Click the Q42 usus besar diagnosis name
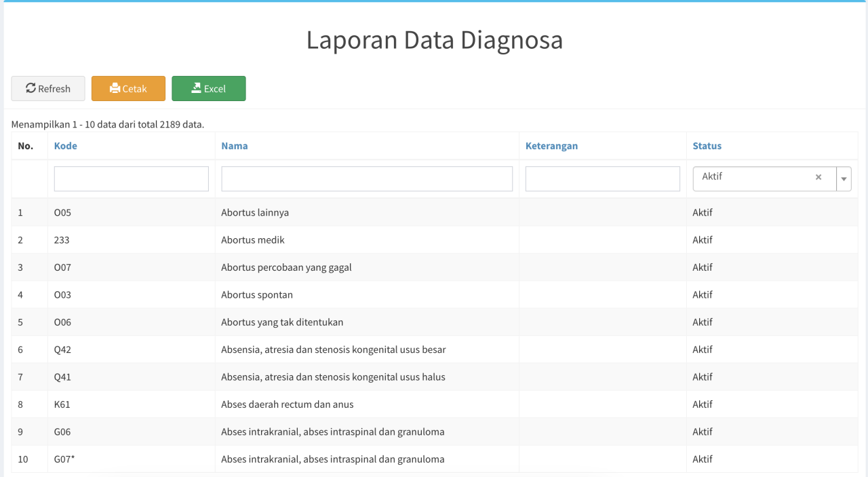 334,349
